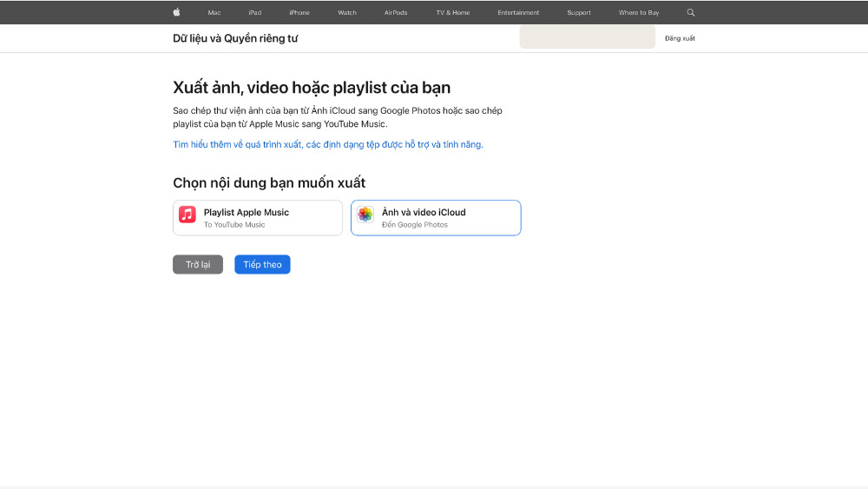Open the Entertainment menu item
This screenshot has width=868, height=489.
click(518, 12)
